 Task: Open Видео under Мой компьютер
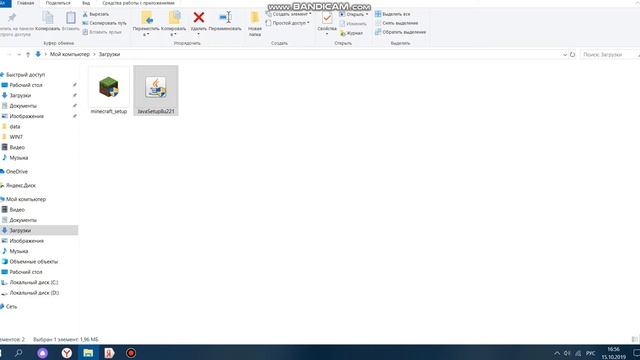click(17, 209)
